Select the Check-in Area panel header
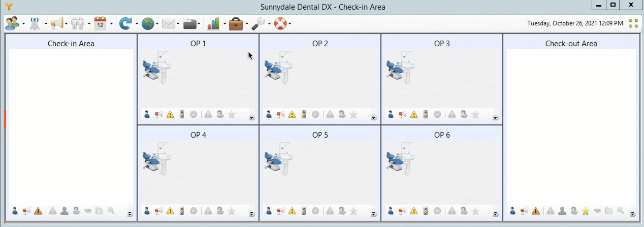Image resolution: width=644 pixels, height=227 pixels. pyautogui.click(x=71, y=44)
